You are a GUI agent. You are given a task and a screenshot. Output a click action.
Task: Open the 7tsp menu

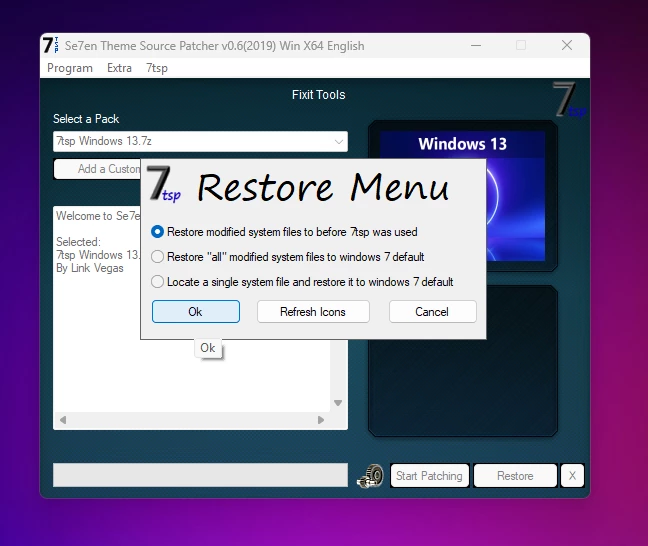tap(157, 68)
